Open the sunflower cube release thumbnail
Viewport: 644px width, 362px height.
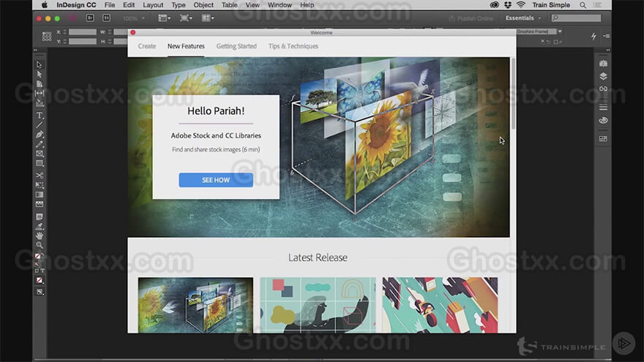[x=195, y=305]
